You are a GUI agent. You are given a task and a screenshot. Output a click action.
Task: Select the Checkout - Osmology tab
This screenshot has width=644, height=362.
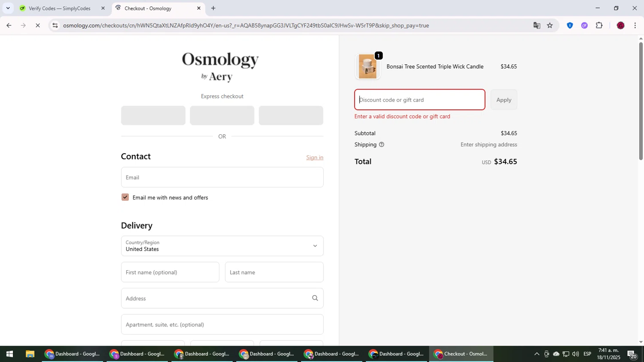(158, 8)
